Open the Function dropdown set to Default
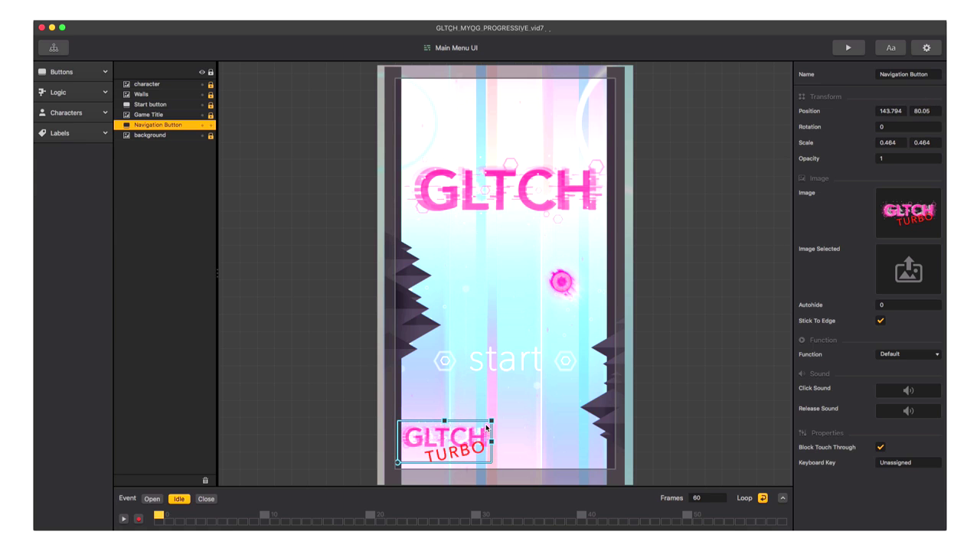 (908, 354)
